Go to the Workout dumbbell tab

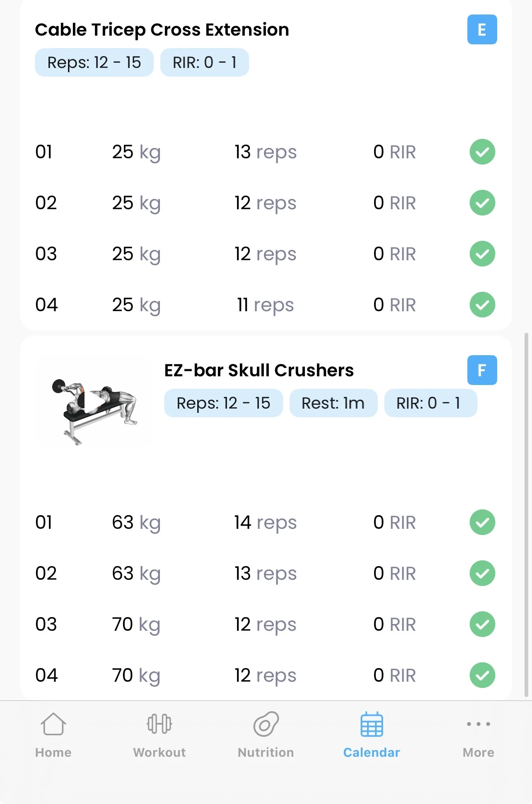[x=160, y=724]
